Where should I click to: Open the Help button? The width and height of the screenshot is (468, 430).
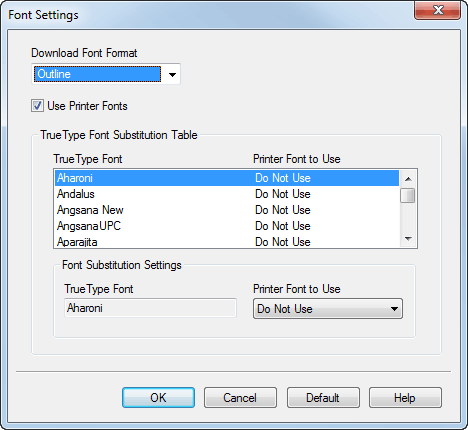[x=405, y=397]
